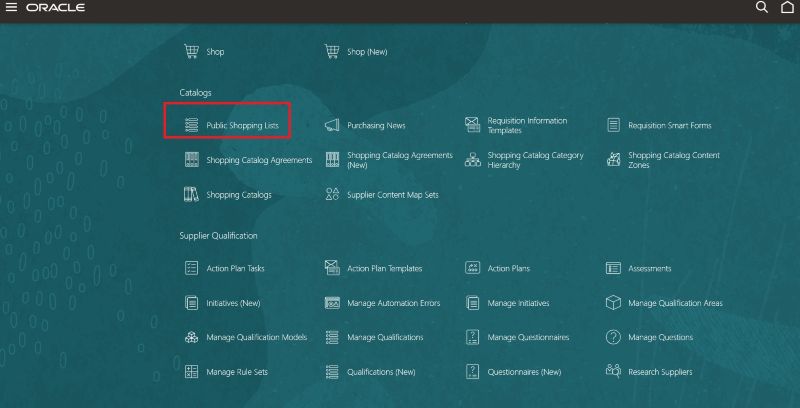
Task: Open the search magnifier icon
Action: pos(761,7)
